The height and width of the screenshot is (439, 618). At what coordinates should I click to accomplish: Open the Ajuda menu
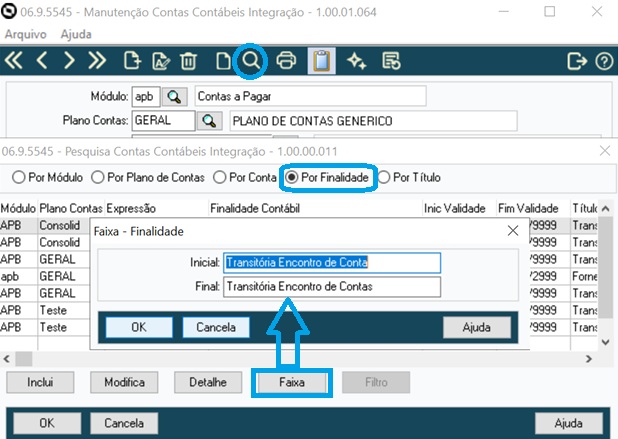click(x=76, y=34)
